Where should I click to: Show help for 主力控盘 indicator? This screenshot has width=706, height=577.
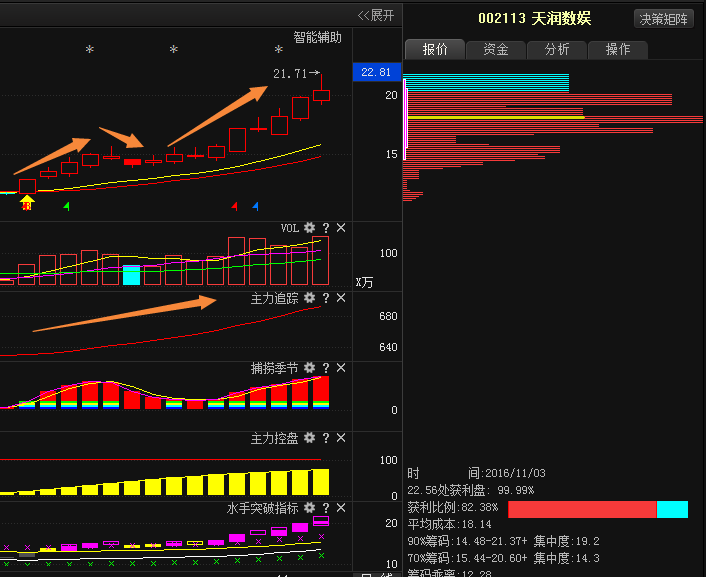click(x=326, y=438)
